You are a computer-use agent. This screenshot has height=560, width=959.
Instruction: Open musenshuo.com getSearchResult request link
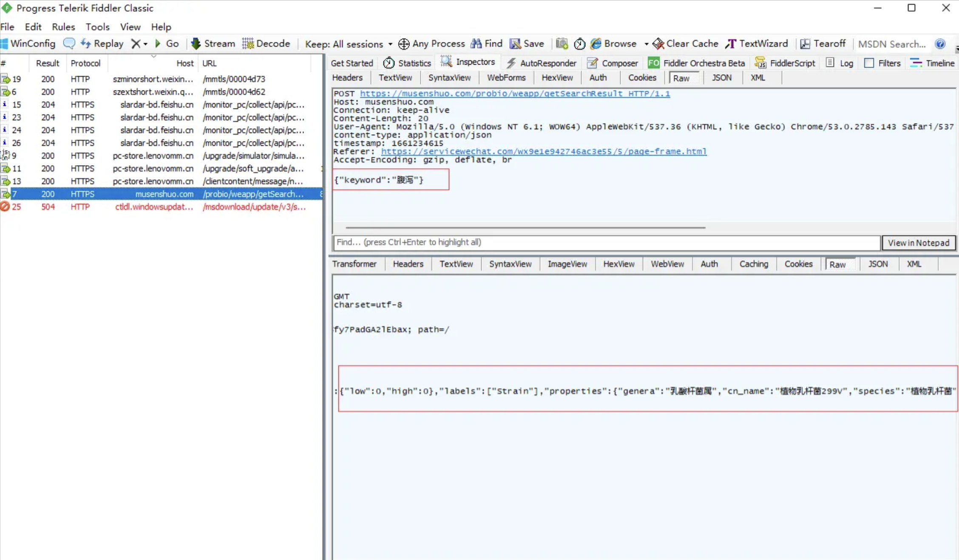pyautogui.click(x=515, y=93)
